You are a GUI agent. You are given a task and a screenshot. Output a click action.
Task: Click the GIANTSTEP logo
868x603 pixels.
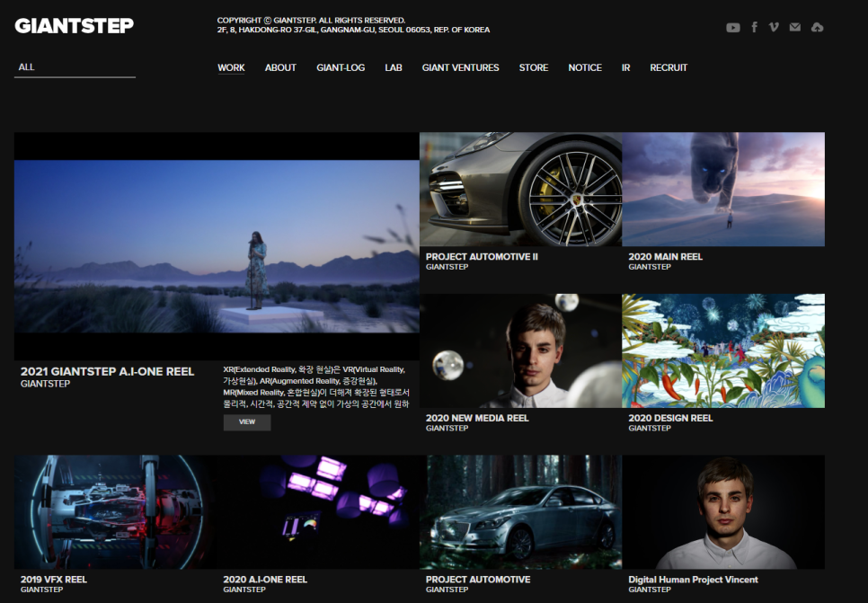point(75,25)
